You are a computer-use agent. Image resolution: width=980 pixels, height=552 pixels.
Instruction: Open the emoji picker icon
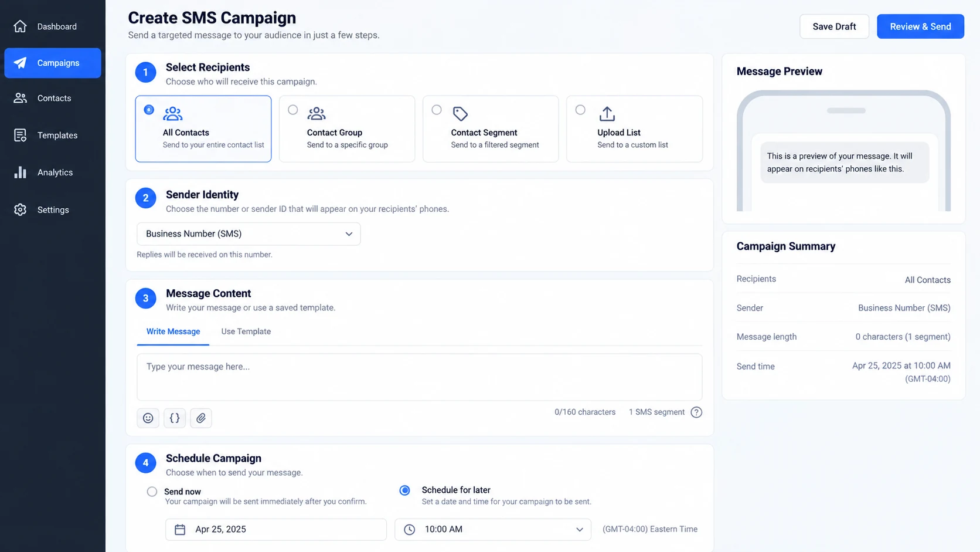(x=148, y=418)
